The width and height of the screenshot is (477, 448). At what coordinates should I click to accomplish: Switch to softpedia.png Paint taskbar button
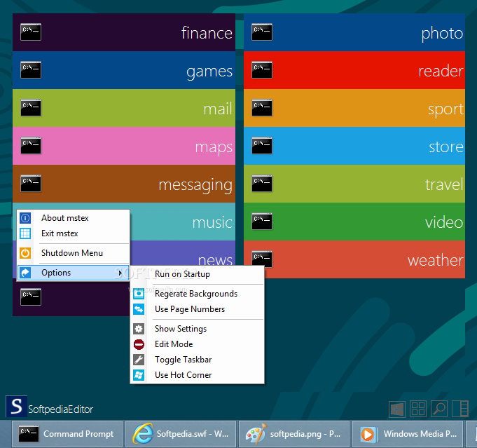pos(294,434)
